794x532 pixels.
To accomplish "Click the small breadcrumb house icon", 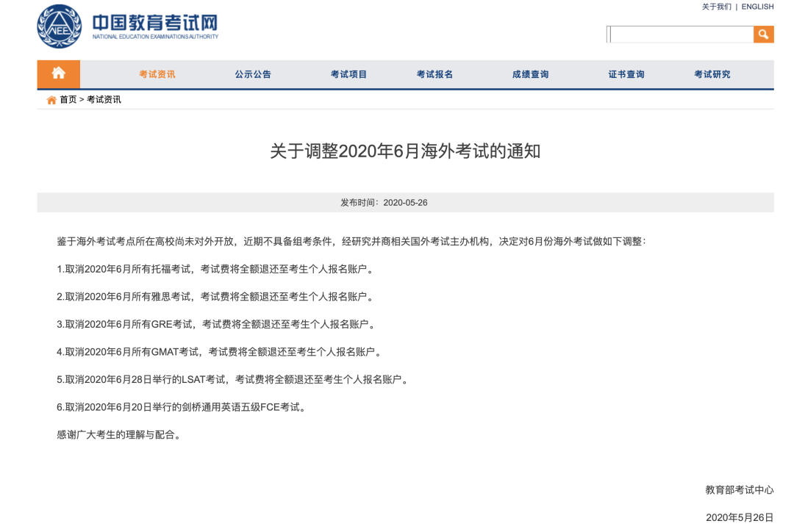I will click(x=51, y=100).
